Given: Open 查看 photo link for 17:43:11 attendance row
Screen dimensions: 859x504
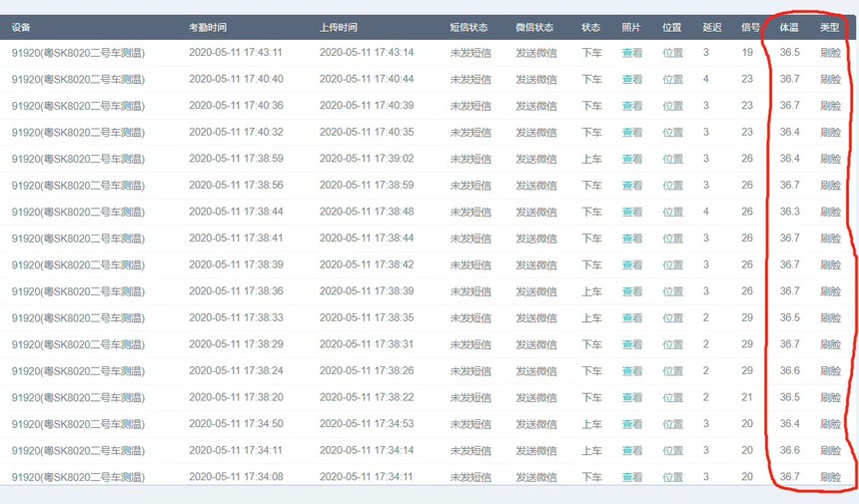Looking at the screenshot, I should (x=631, y=53).
